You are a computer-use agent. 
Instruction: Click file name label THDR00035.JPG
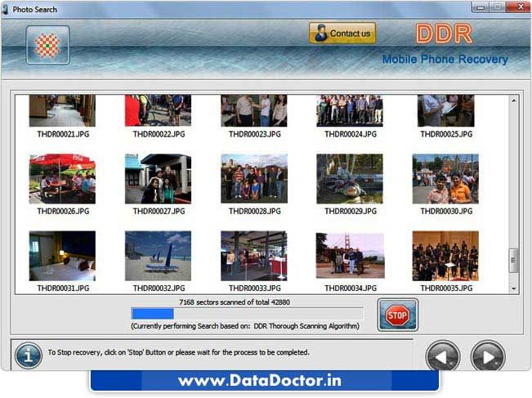pyautogui.click(x=446, y=288)
